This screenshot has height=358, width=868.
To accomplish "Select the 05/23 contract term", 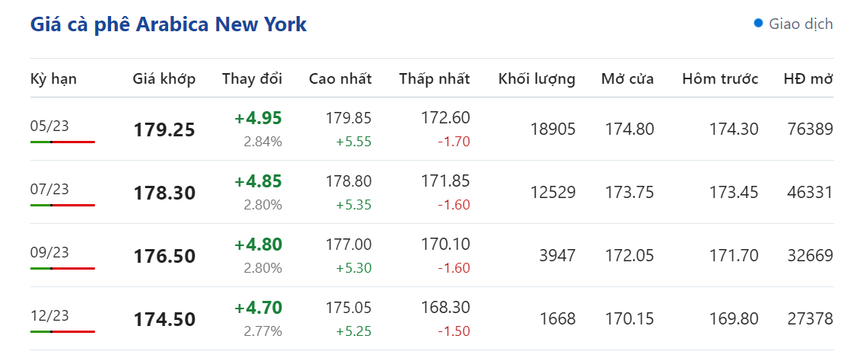I will tap(49, 126).
